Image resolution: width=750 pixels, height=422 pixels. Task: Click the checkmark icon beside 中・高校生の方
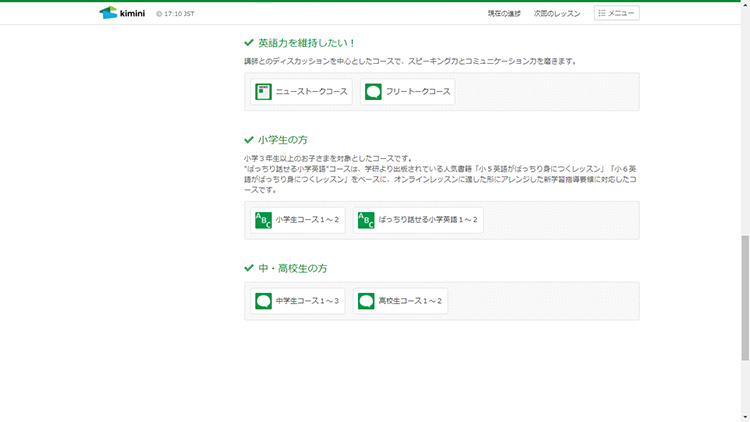[x=249, y=269]
